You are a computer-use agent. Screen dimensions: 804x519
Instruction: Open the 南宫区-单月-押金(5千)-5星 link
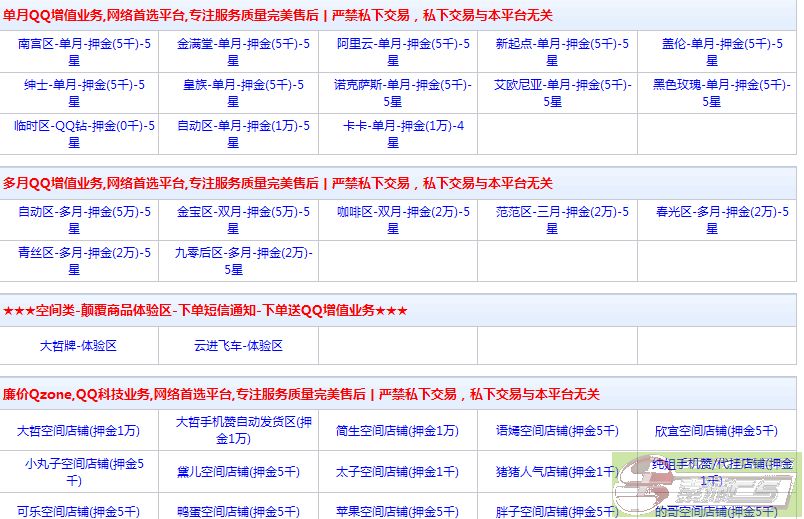click(84, 52)
